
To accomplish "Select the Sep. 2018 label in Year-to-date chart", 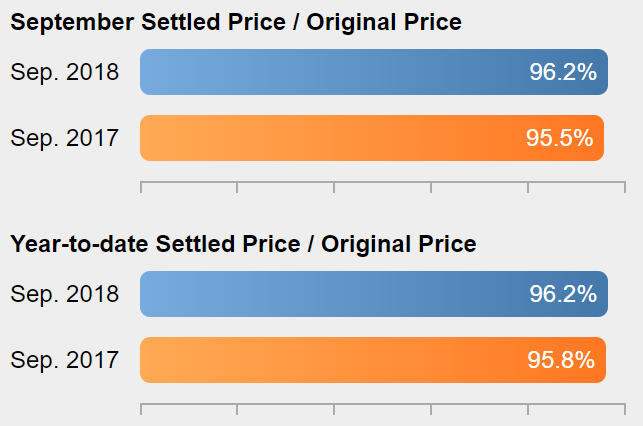I will point(65,294).
